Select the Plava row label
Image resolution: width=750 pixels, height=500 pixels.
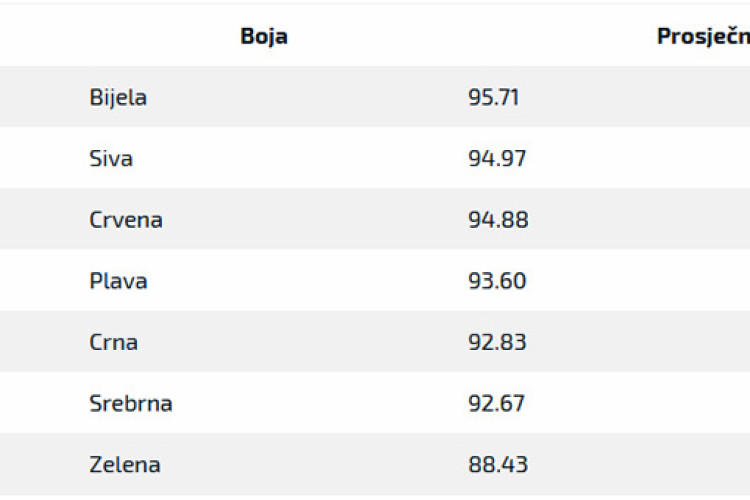tap(118, 281)
